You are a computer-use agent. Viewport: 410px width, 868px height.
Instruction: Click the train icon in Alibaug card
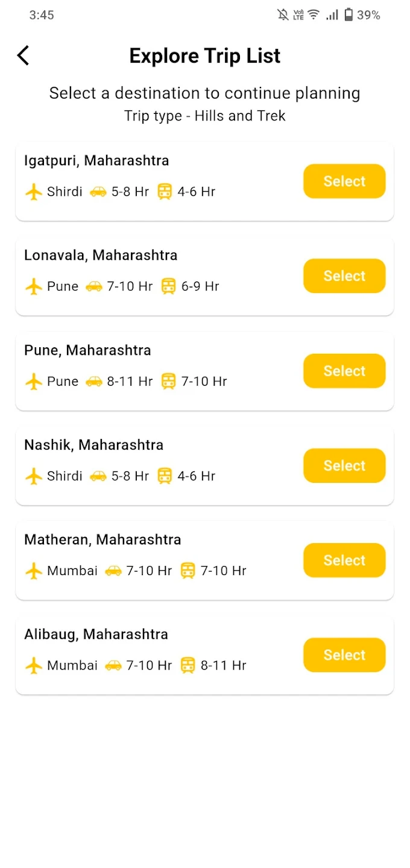[188, 665]
